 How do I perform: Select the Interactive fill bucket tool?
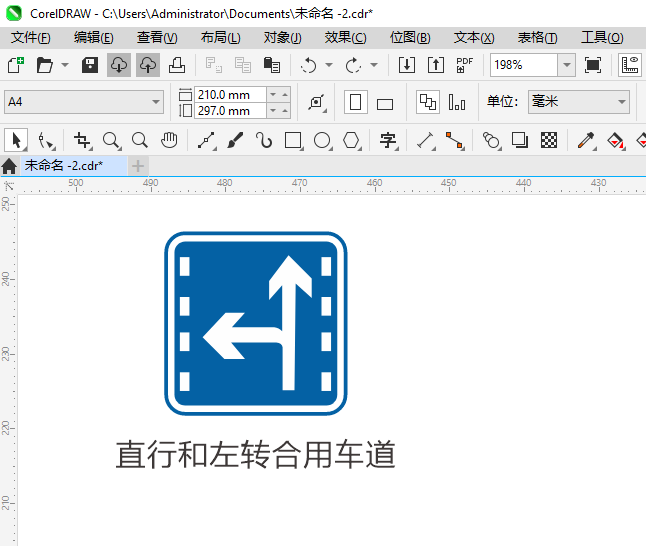(616, 141)
